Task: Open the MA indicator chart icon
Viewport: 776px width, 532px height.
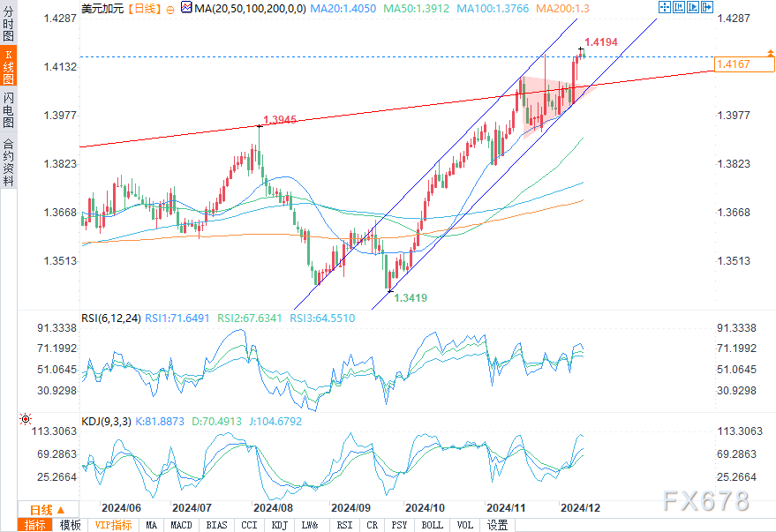Action: tap(186, 7)
